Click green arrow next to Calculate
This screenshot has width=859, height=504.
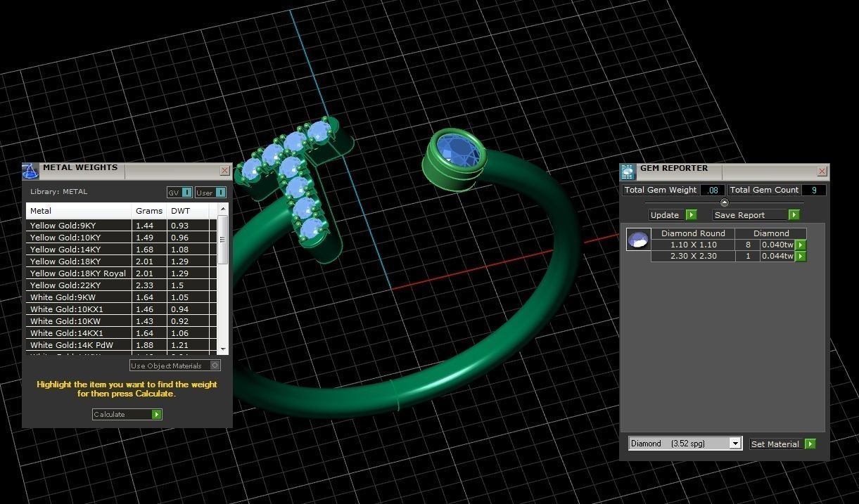[157, 415]
